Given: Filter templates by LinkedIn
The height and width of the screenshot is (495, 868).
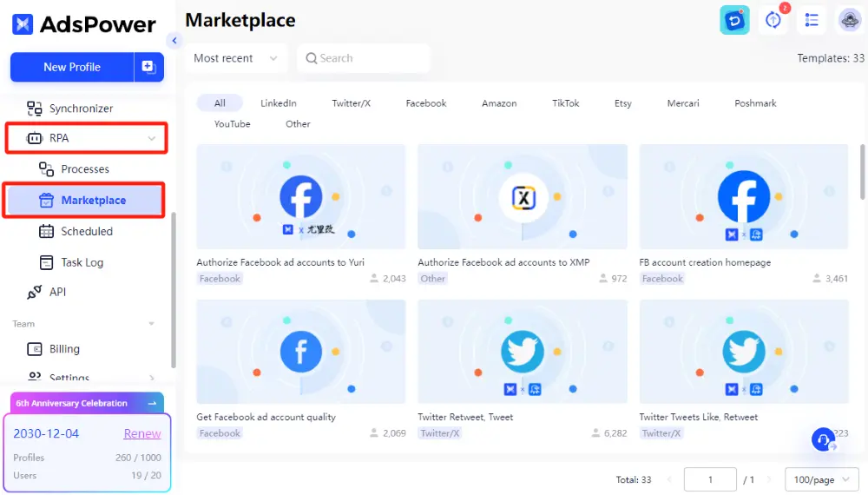Looking at the screenshot, I should [279, 103].
